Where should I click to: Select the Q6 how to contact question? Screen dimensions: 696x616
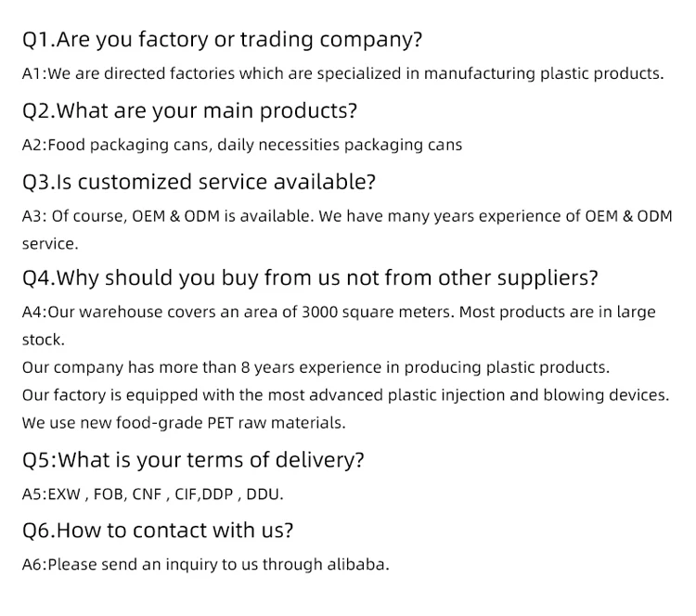tap(158, 531)
